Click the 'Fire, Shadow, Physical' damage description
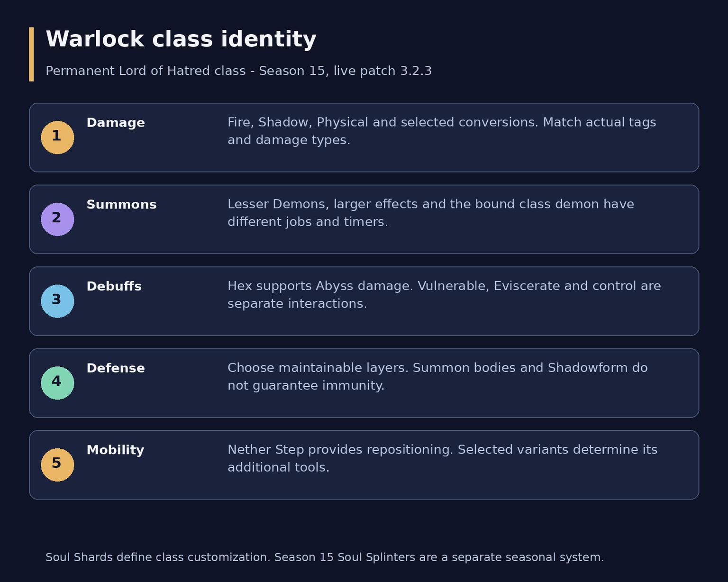The height and width of the screenshot is (582, 728). click(x=442, y=131)
